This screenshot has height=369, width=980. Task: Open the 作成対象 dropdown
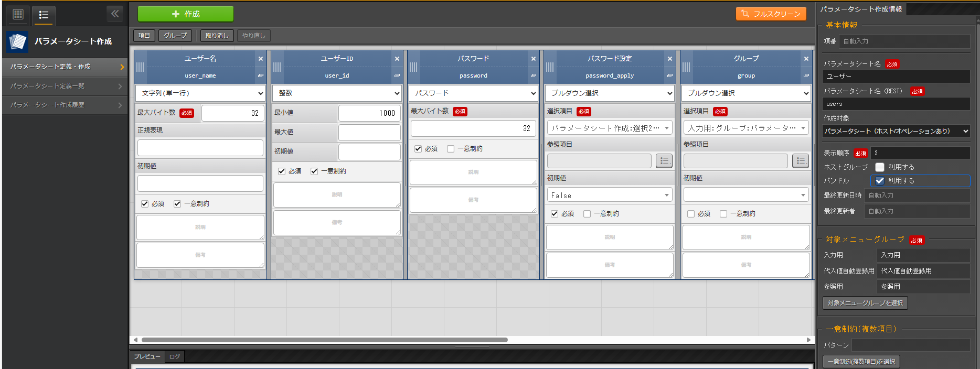pos(896,131)
